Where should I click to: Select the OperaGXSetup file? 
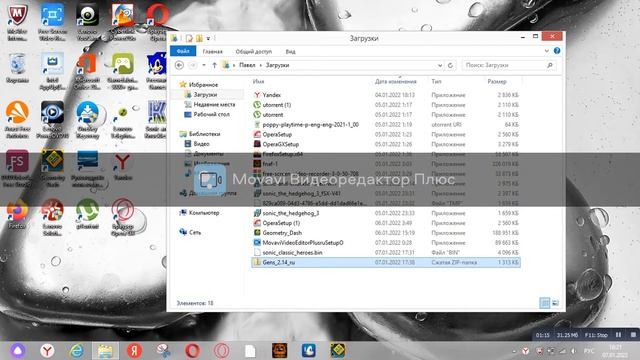(386, 144)
